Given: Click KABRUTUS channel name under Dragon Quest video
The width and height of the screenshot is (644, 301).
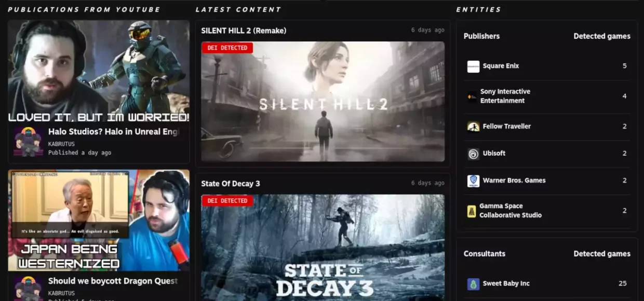Looking at the screenshot, I should pyautogui.click(x=62, y=293).
